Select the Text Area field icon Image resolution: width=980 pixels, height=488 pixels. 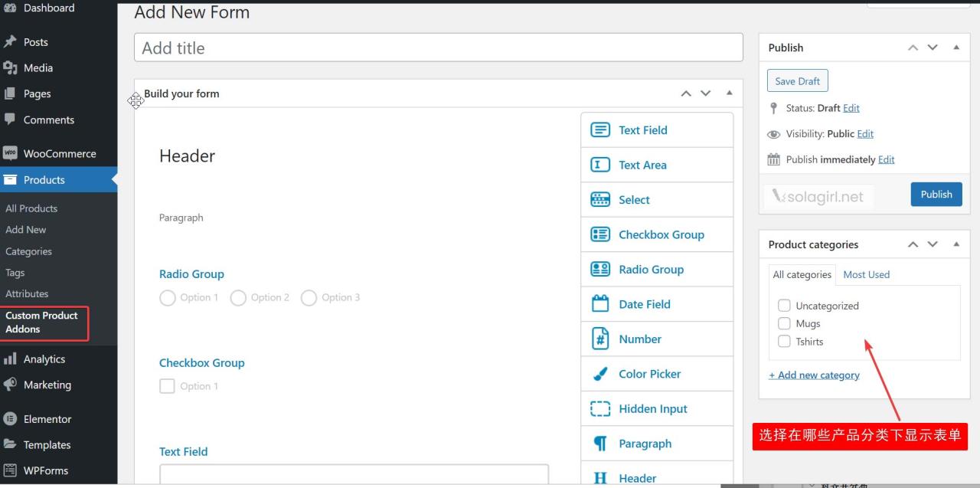click(x=600, y=165)
